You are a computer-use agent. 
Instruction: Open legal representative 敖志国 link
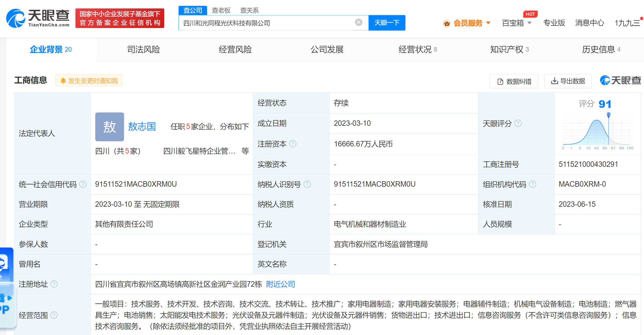point(142,127)
